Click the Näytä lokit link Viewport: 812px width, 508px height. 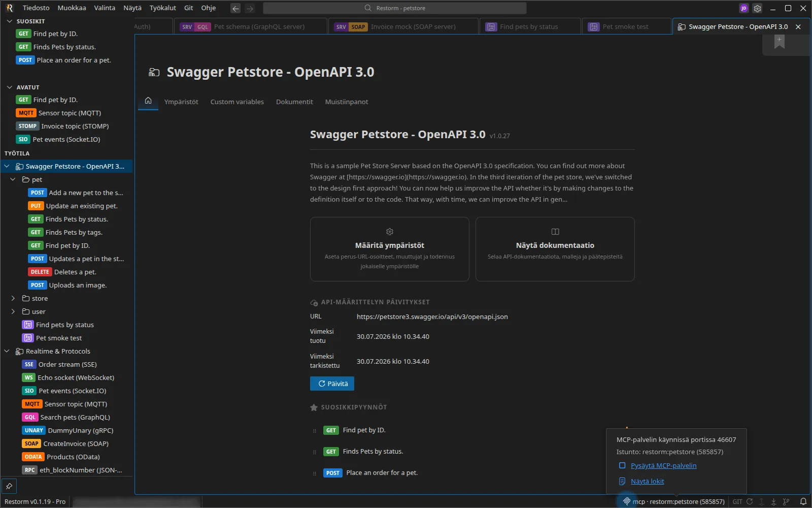(647, 481)
